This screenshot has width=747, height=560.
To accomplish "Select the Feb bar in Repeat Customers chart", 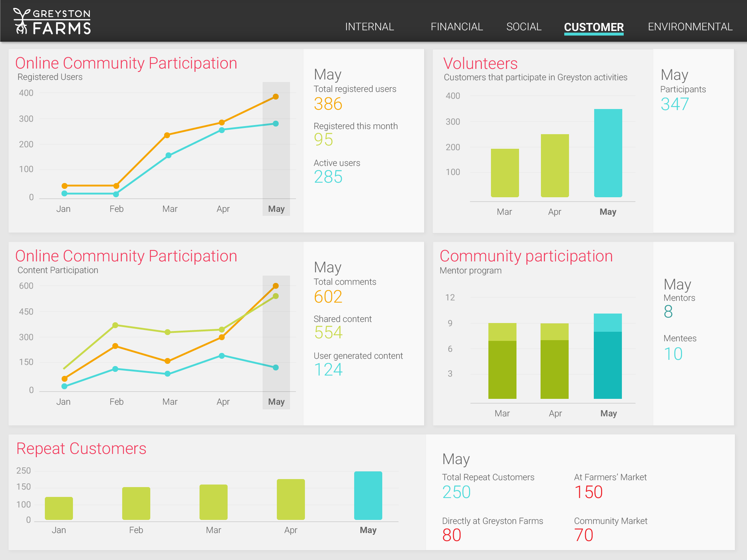I will click(x=136, y=503).
